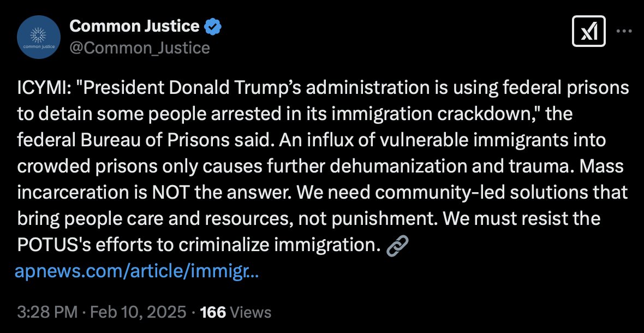Open the apnews.com article link

click(136, 272)
